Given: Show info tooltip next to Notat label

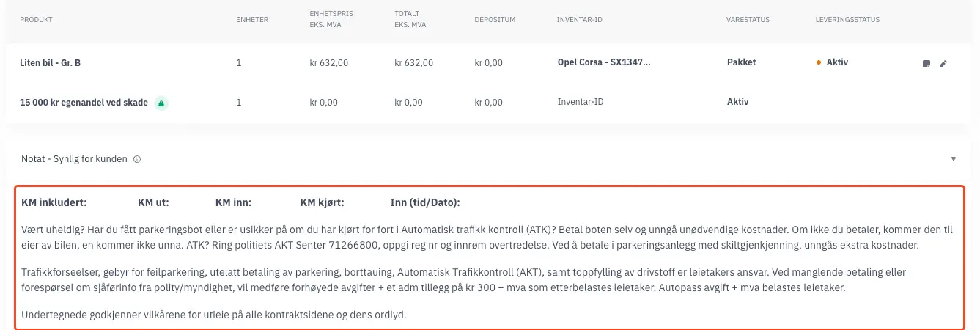Looking at the screenshot, I should [137, 159].
